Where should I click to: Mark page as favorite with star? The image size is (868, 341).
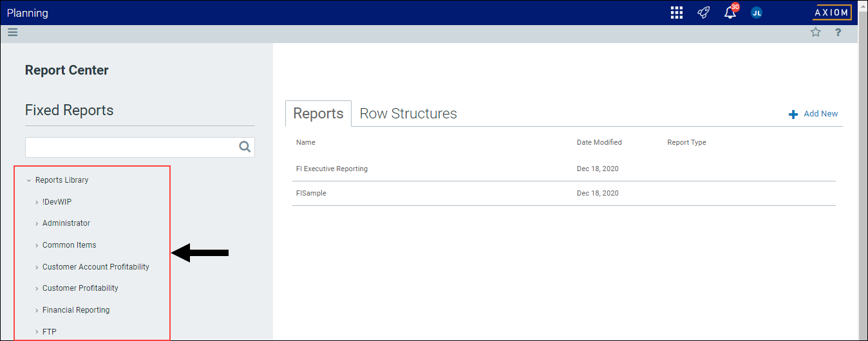coord(816,32)
